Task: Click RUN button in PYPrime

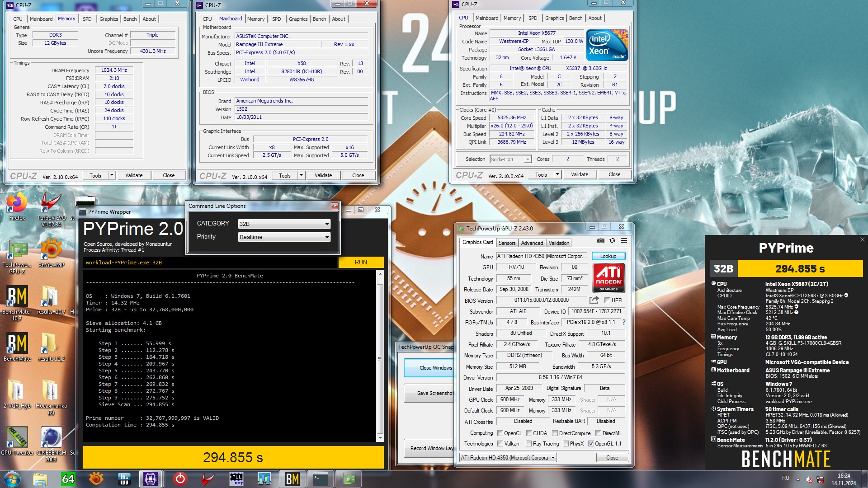Action: coord(361,262)
